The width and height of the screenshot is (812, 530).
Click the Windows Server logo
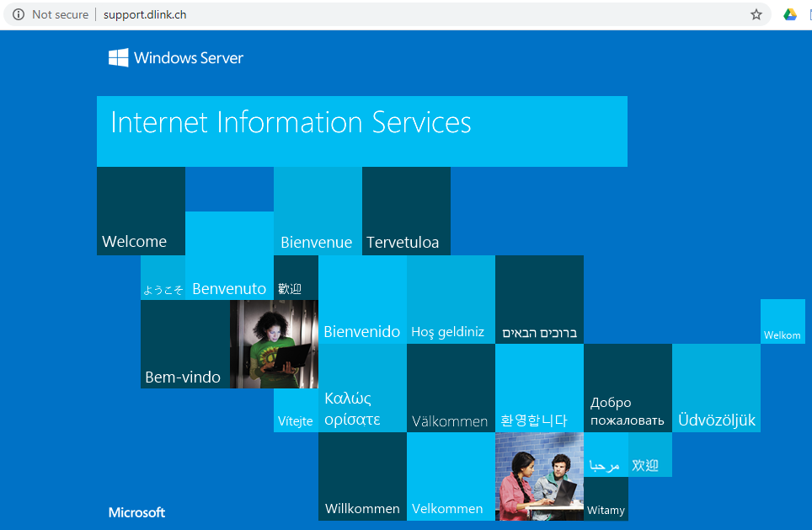(176, 58)
